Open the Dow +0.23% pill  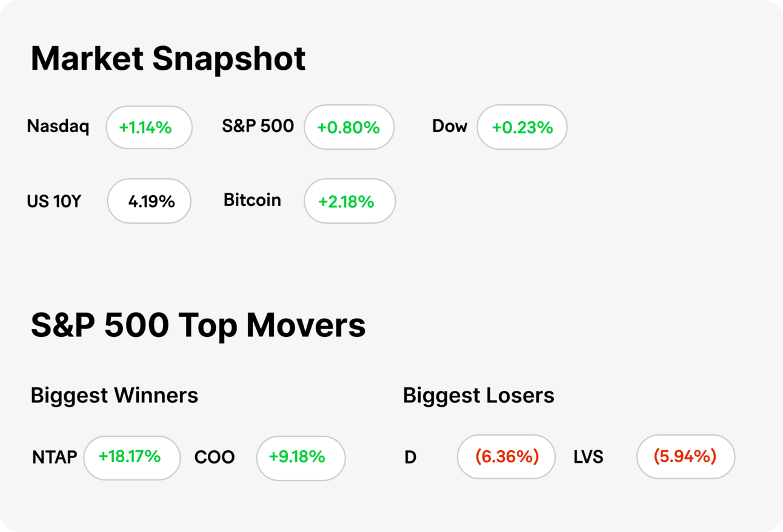522,127
